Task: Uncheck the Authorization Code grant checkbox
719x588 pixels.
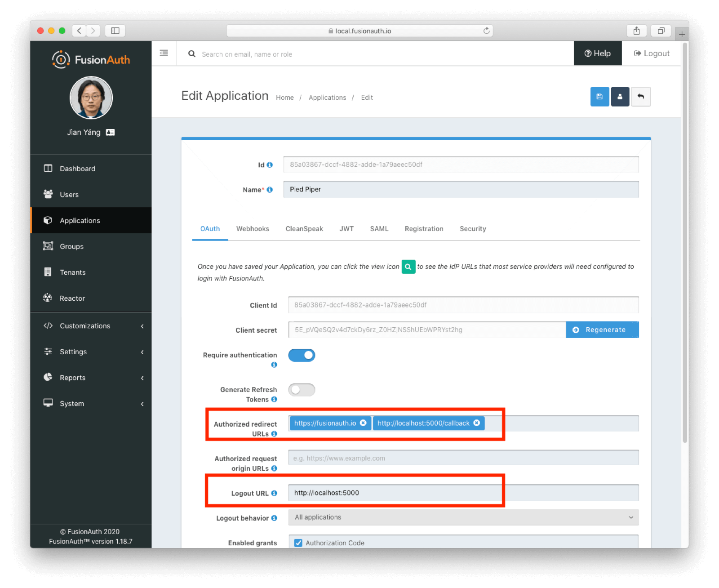Action: pos(298,543)
